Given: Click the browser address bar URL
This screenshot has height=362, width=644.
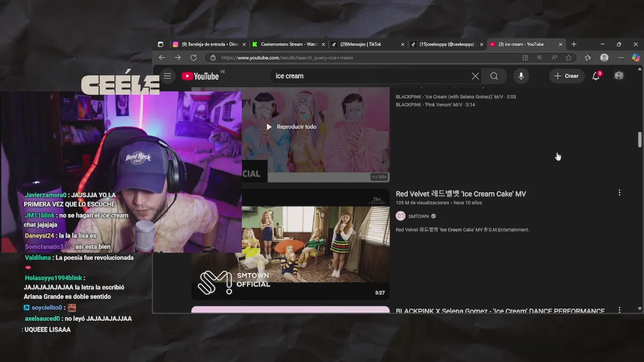Looking at the screenshot, I should tap(287, 58).
